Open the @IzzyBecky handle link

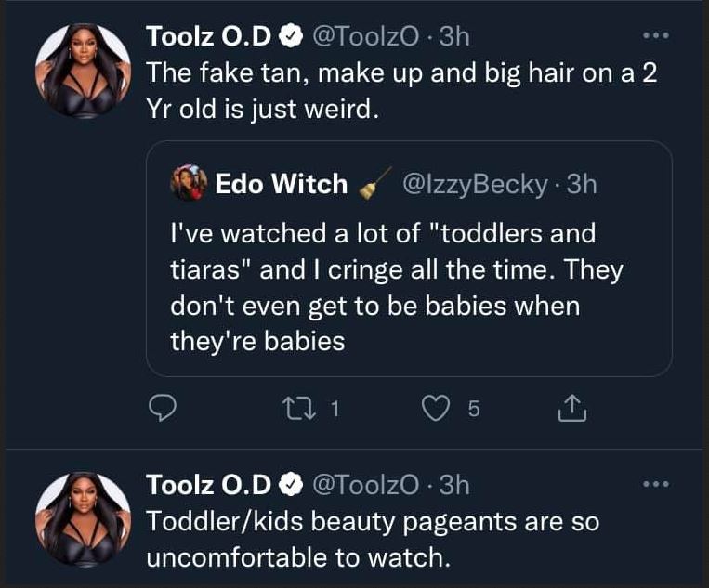tap(473, 184)
